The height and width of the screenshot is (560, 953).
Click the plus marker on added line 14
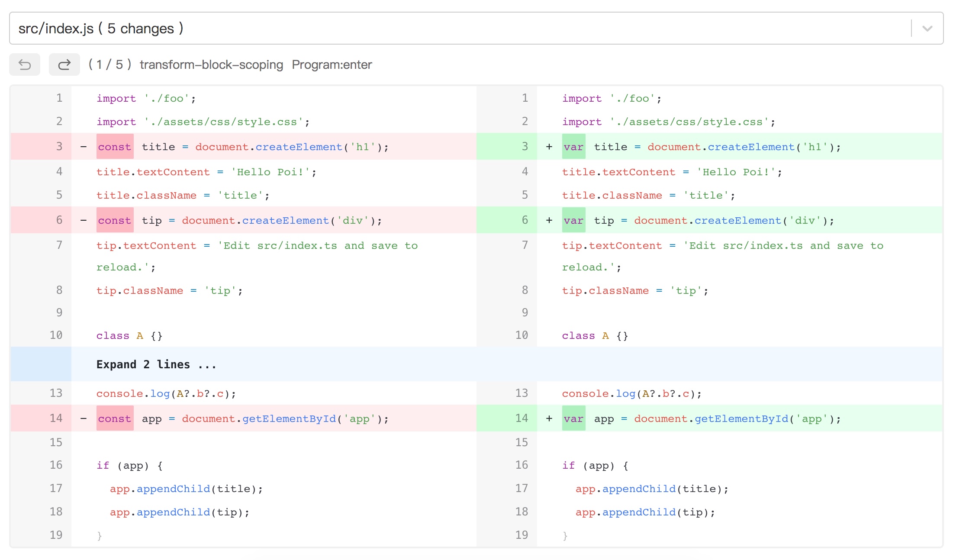pyautogui.click(x=549, y=419)
